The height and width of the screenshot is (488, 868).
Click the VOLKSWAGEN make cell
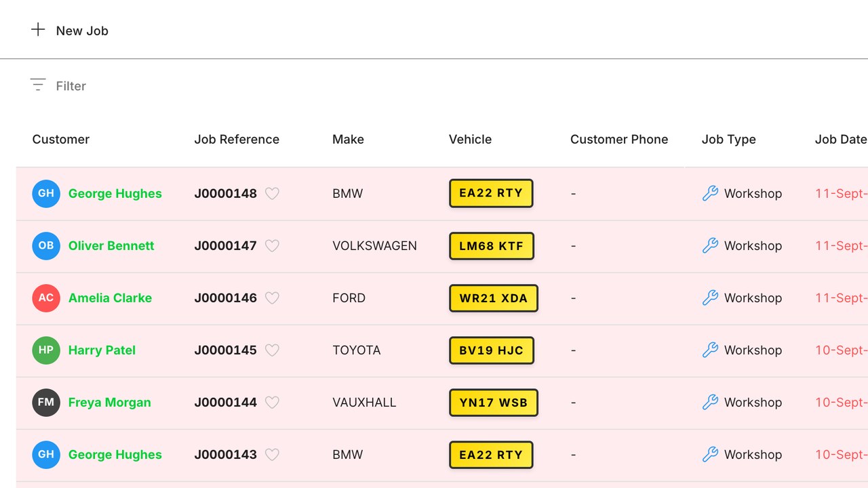[375, 245]
